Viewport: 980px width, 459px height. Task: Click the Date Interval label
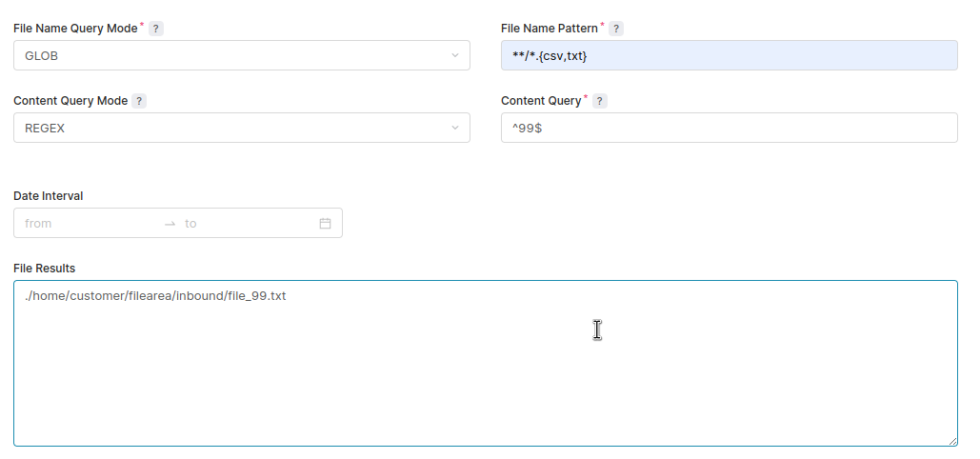[49, 196]
